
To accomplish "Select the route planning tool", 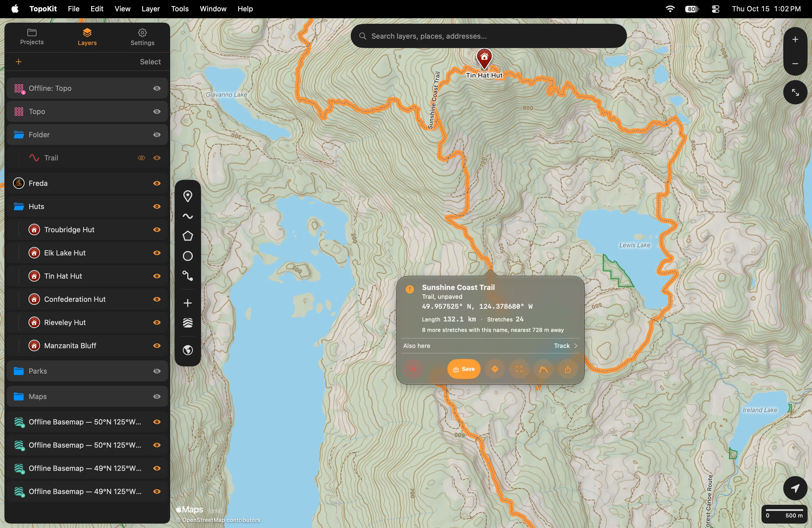I will point(188,276).
